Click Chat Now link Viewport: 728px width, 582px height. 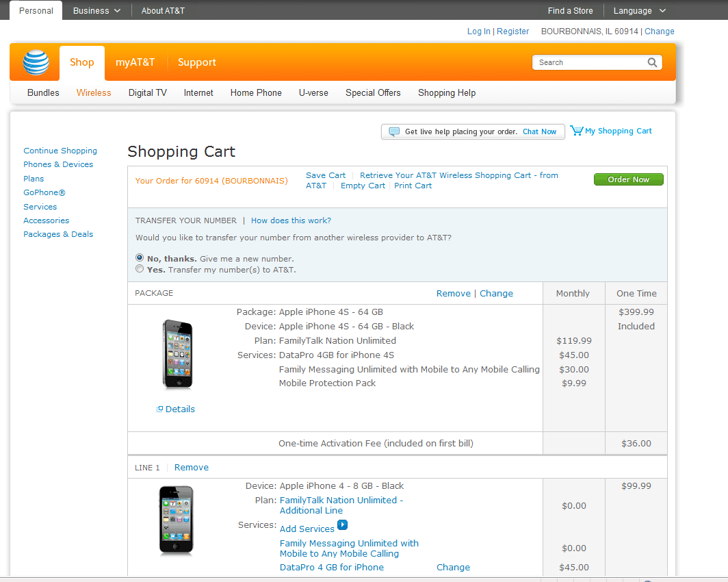click(x=539, y=131)
